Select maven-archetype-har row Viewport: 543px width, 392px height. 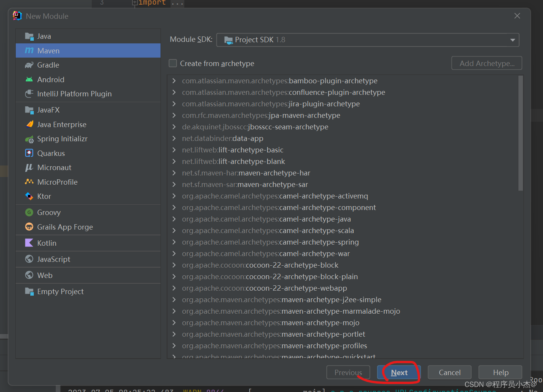pyautogui.click(x=343, y=173)
